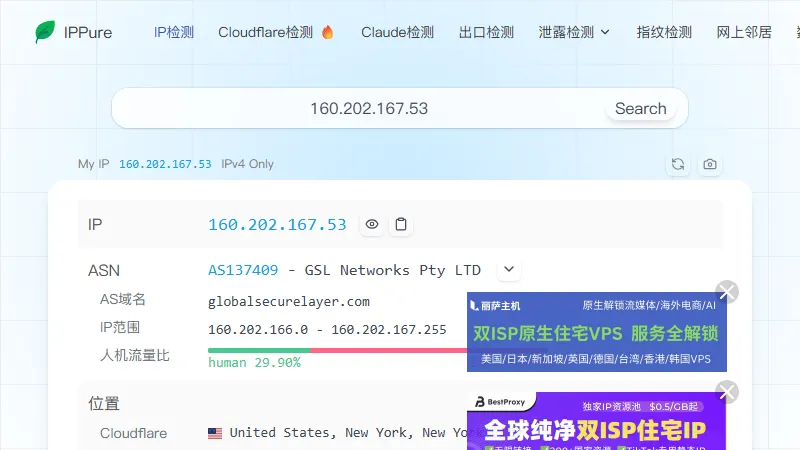This screenshot has width=800, height=450.
Task: Click the My IP address link
Action: click(165, 164)
